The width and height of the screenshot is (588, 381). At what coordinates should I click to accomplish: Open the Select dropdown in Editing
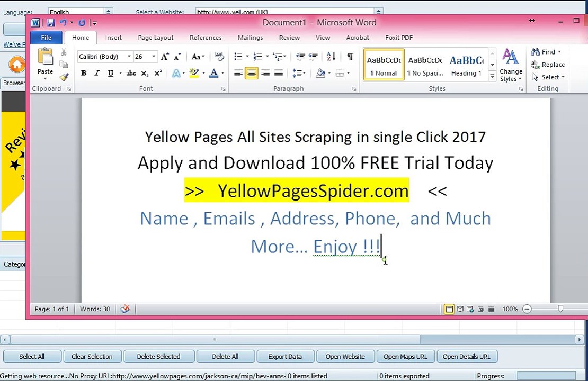coord(548,77)
